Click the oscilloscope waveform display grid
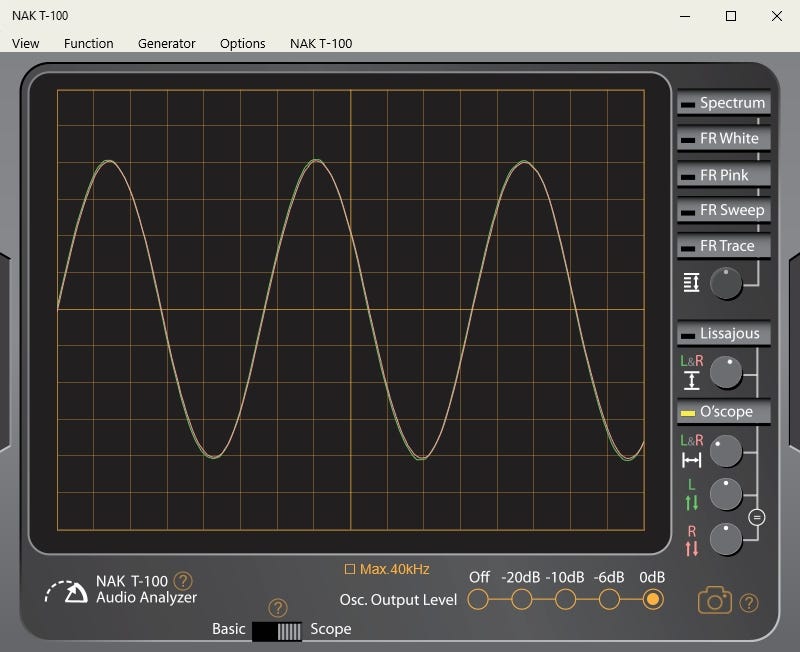The image size is (800, 652). click(x=350, y=310)
